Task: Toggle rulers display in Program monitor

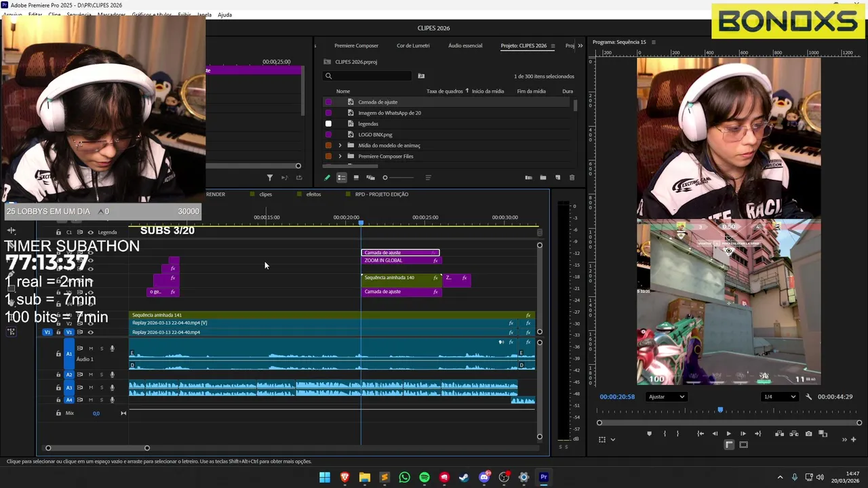Action: point(729,445)
